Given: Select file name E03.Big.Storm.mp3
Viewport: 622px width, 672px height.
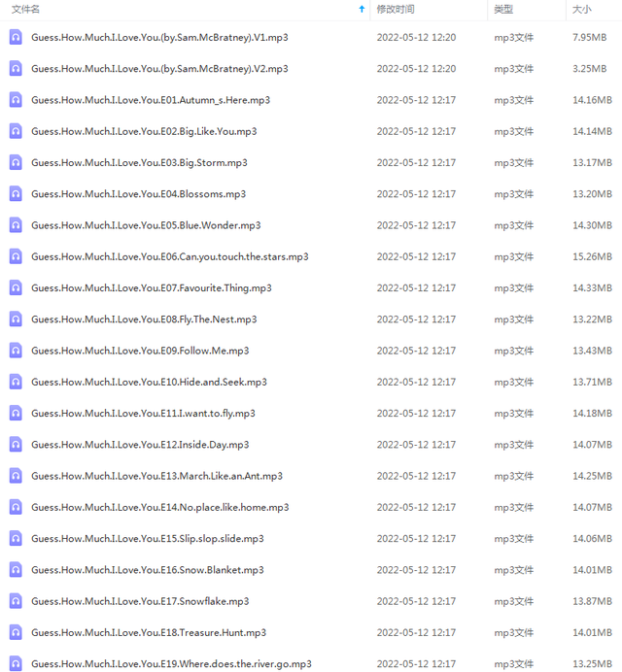Looking at the screenshot, I should (x=139, y=163).
